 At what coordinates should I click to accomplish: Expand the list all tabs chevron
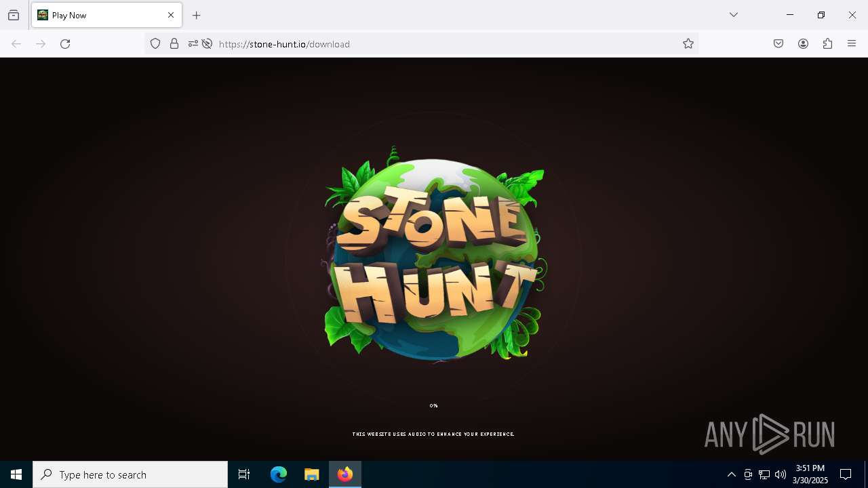tap(734, 15)
